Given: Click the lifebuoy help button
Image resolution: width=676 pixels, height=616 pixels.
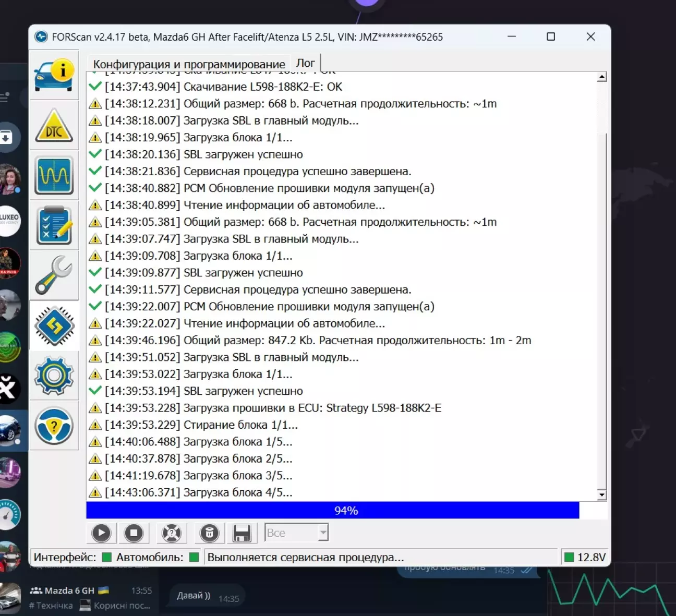Looking at the screenshot, I should coord(172,533).
